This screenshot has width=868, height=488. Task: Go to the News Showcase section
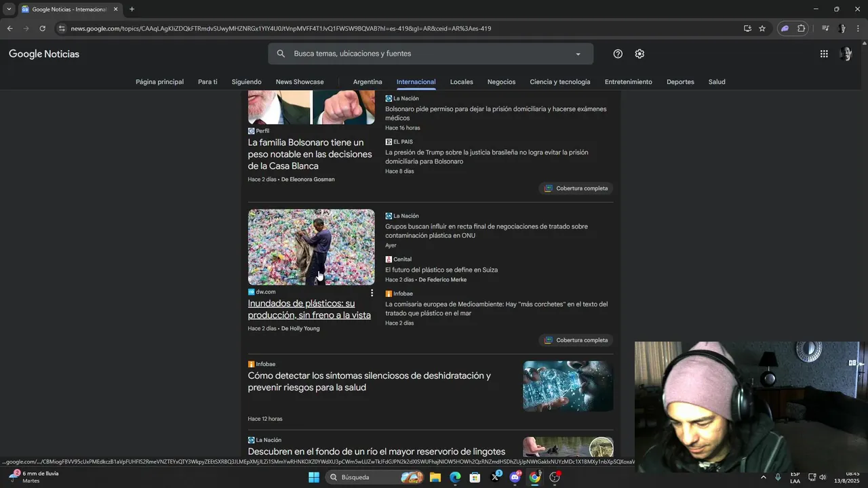(300, 82)
